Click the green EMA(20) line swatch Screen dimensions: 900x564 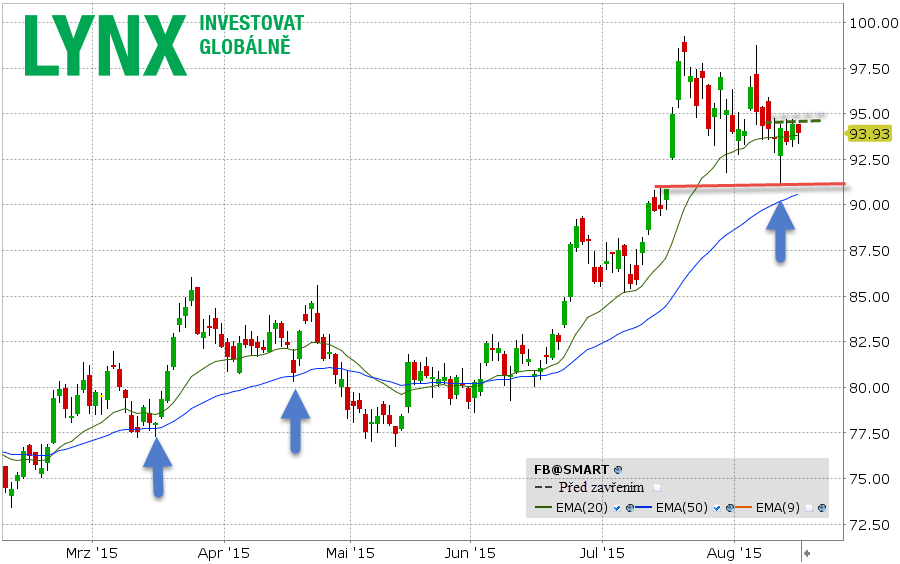tap(544, 508)
